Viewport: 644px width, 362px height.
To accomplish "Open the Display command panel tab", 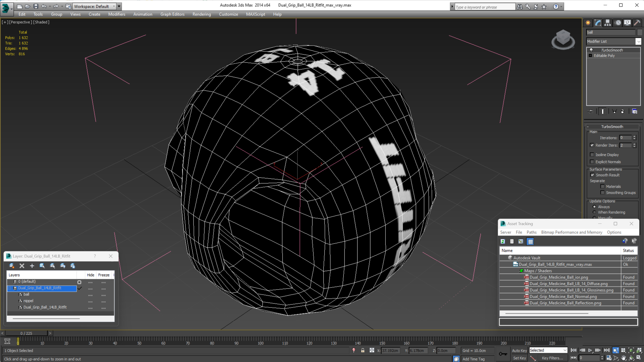I will click(627, 23).
